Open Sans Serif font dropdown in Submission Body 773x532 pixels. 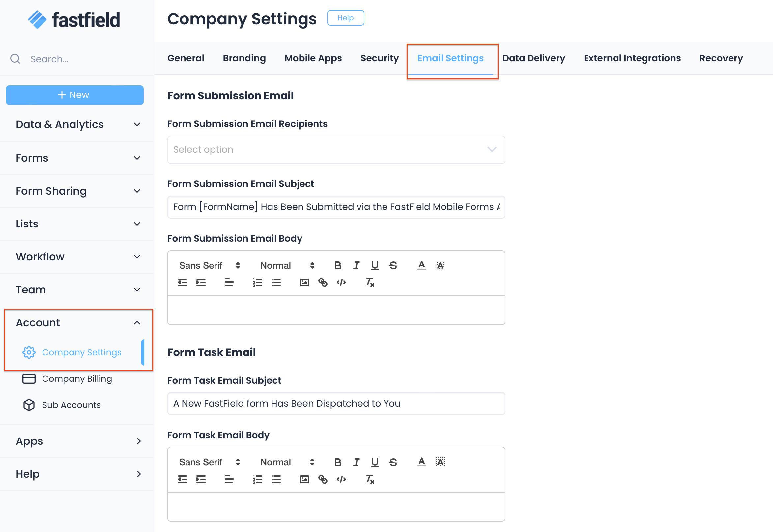click(x=209, y=265)
